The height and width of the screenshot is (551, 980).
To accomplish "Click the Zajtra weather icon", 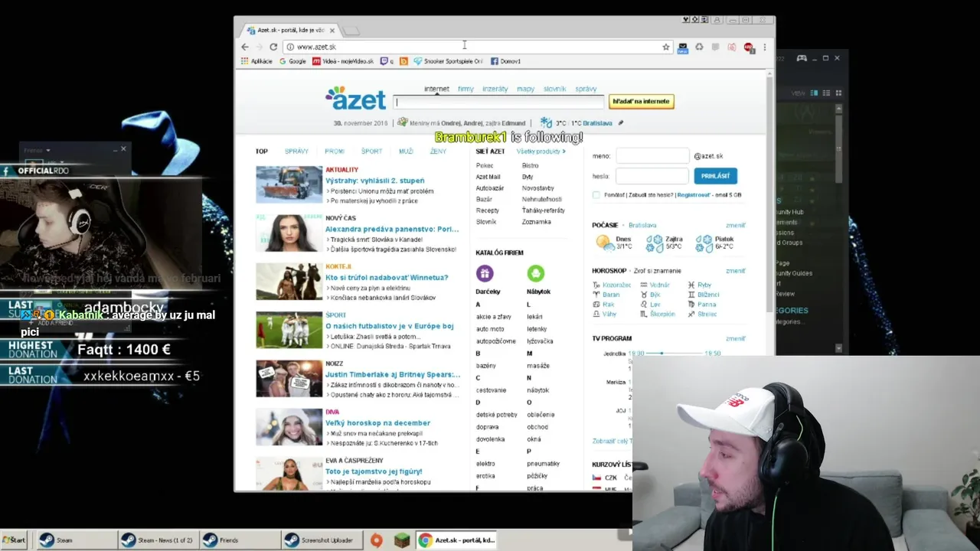I will (655, 243).
